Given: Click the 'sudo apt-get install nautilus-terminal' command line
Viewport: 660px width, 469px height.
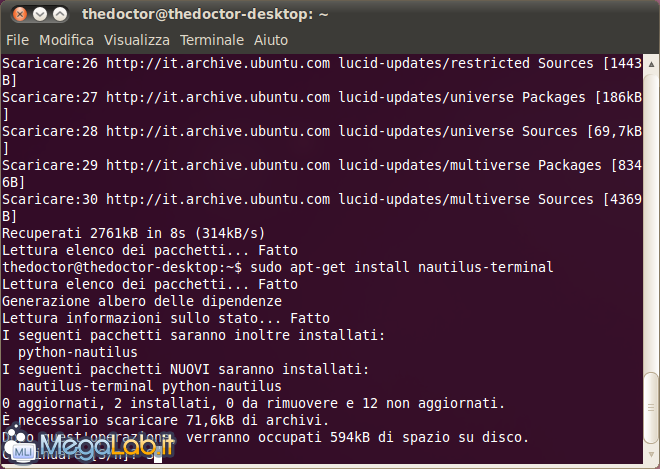Looking at the screenshot, I should coord(278,267).
